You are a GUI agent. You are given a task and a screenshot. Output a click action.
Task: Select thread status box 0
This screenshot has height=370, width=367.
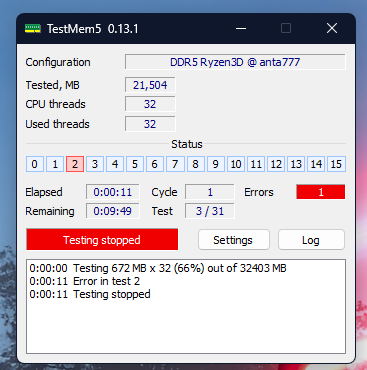35,164
